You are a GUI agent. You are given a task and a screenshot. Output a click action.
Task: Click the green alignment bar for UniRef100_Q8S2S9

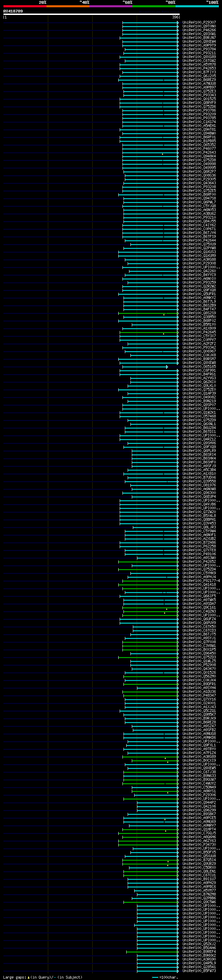(x=148, y=314)
